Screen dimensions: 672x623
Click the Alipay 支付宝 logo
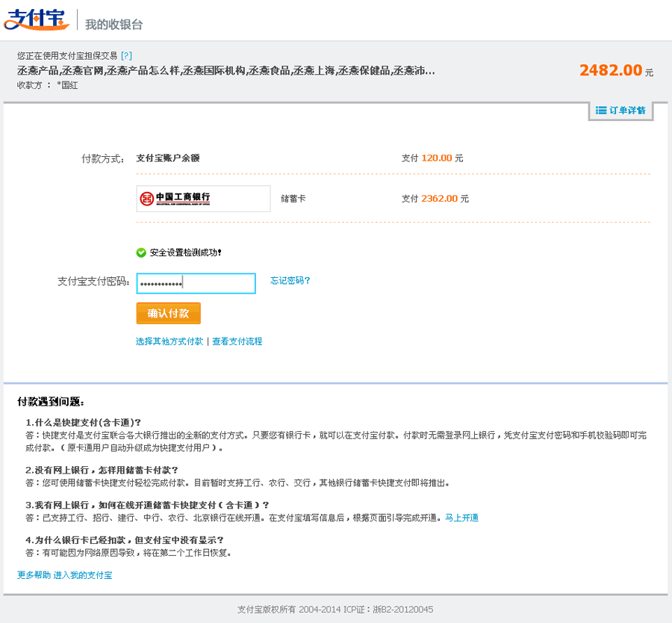[x=37, y=19]
